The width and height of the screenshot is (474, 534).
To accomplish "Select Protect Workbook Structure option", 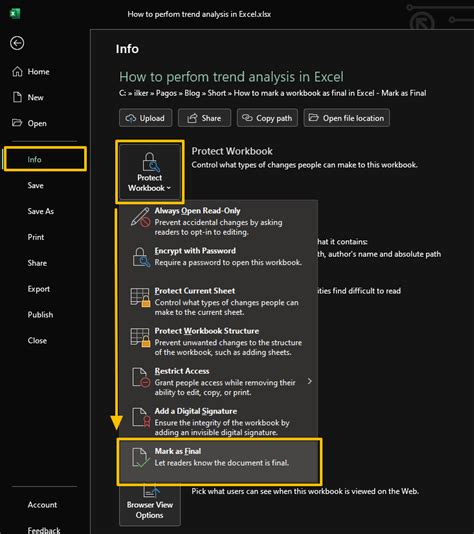I will (x=219, y=341).
